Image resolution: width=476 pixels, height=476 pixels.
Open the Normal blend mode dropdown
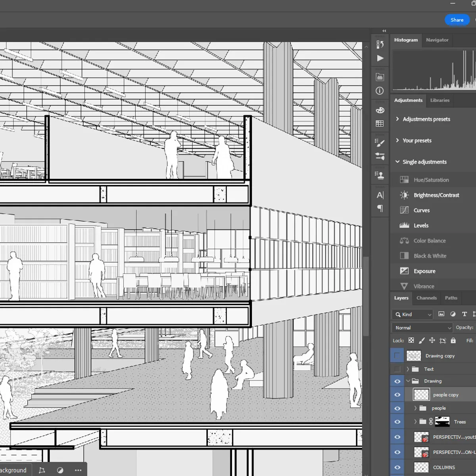[421, 328]
